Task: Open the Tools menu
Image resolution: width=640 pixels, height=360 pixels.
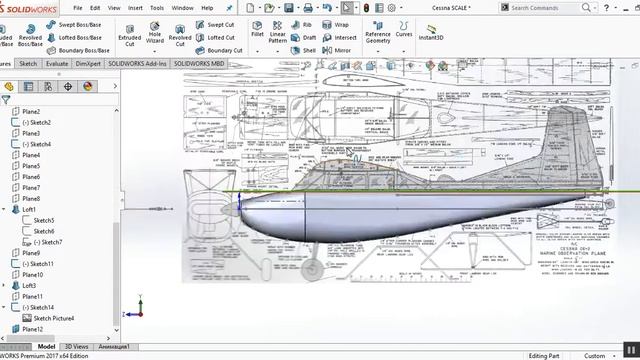Action: tap(157, 8)
